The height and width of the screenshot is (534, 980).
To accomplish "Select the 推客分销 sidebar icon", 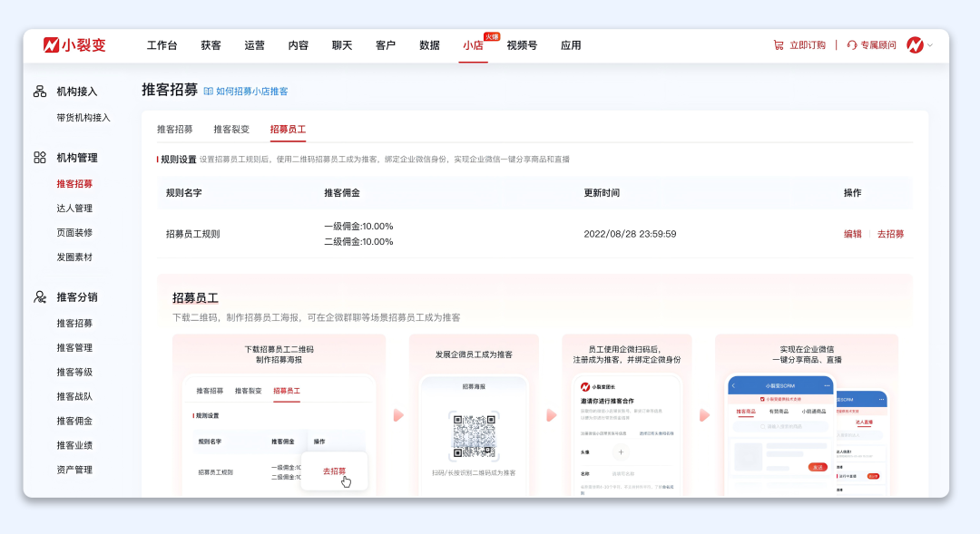I will (x=39, y=296).
